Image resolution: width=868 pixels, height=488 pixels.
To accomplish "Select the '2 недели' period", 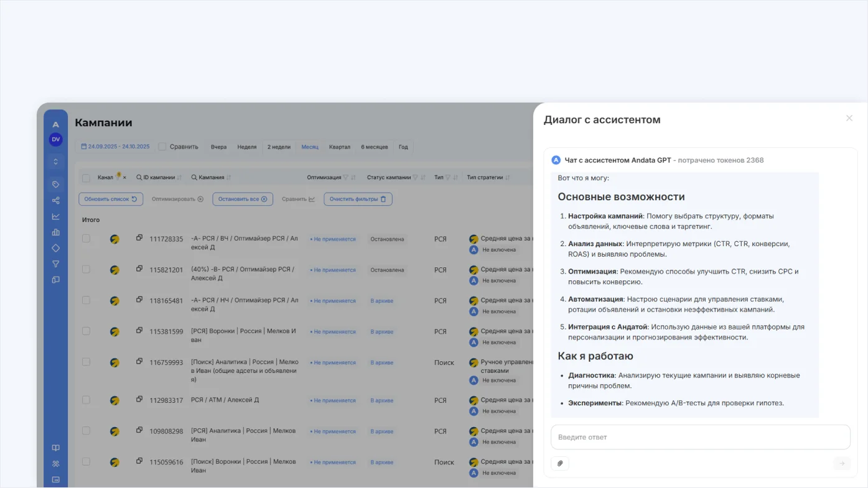I will (x=279, y=147).
